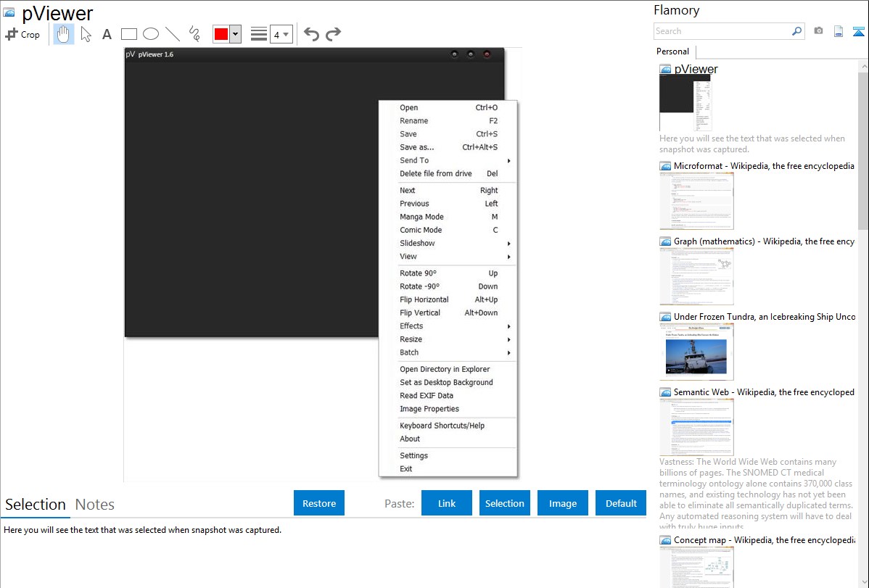Click the red color swatch
The image size is (869, 588).
pyautogui.click(x=221, y=34)
